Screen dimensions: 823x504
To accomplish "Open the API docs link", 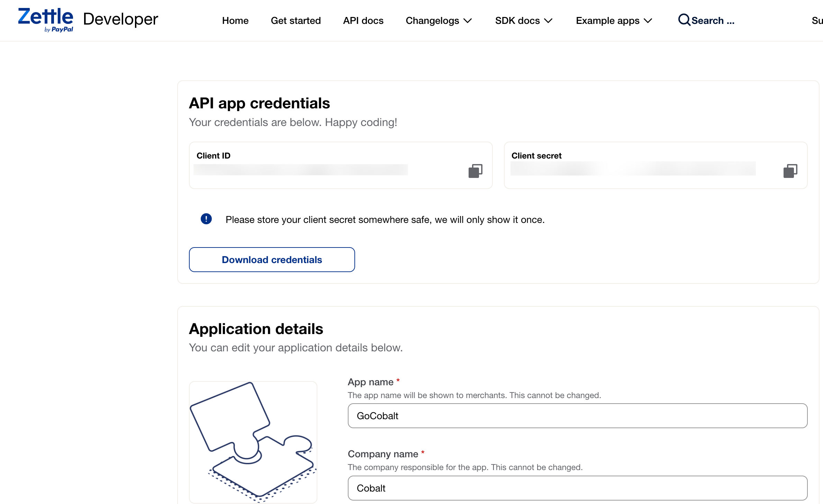I will click(x=363, y=21).
